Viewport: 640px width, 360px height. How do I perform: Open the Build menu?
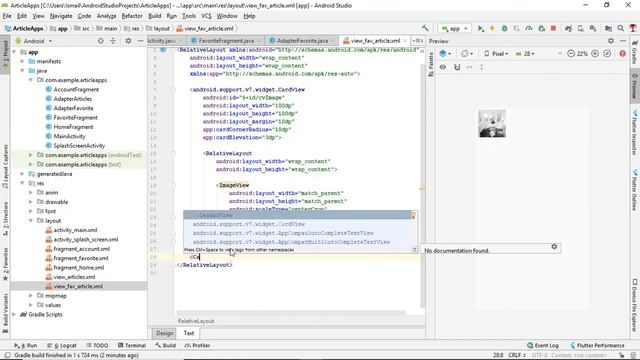point(154,16)
